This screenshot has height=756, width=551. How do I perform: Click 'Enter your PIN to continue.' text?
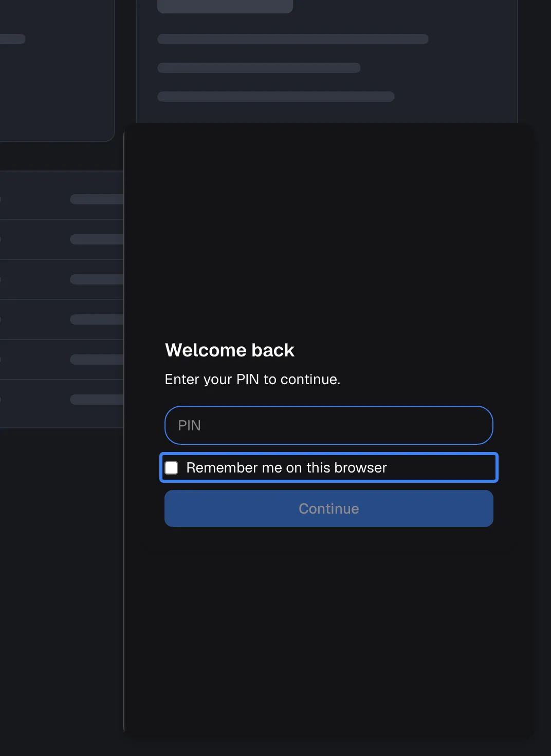pyautogui.click(x=252, y=380)
